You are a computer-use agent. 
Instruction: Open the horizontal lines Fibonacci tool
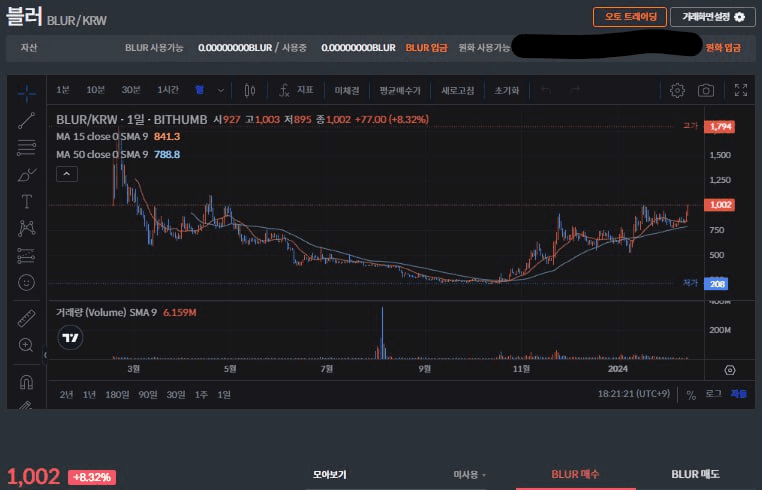click(26, 148)
